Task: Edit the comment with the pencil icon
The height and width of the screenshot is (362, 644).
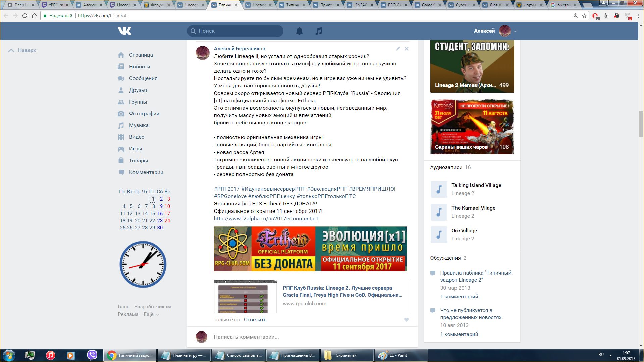Action: (398, 49)
